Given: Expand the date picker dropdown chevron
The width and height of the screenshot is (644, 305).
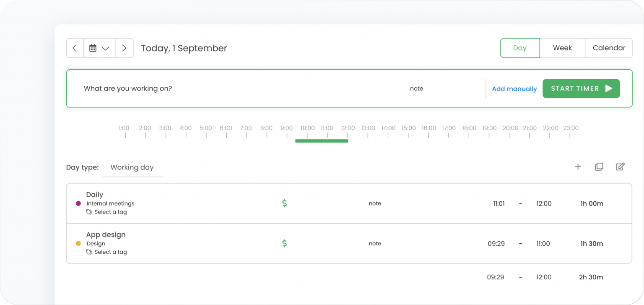Looking at the screenshot, I should (106, 48).
